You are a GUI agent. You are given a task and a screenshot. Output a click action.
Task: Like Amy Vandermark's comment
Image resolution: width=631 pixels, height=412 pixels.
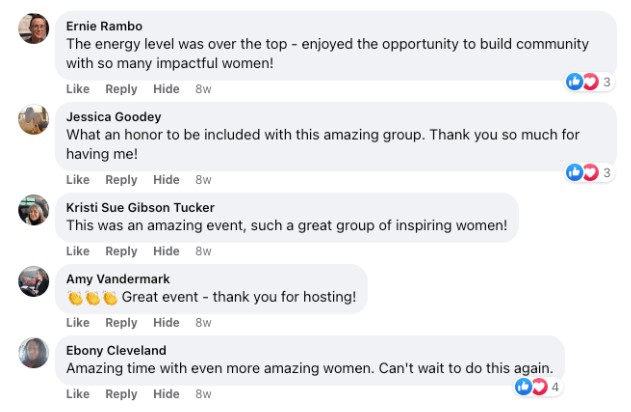[x=78, y=323]
